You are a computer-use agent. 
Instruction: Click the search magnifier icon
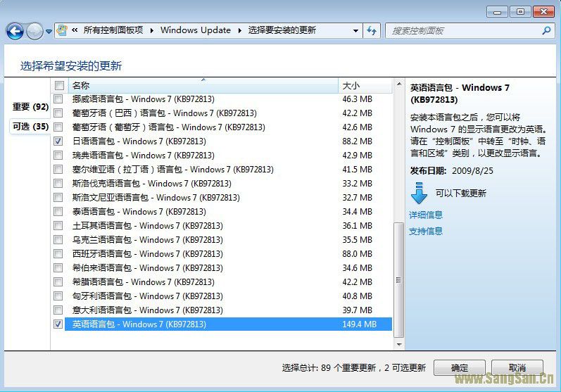546,31
